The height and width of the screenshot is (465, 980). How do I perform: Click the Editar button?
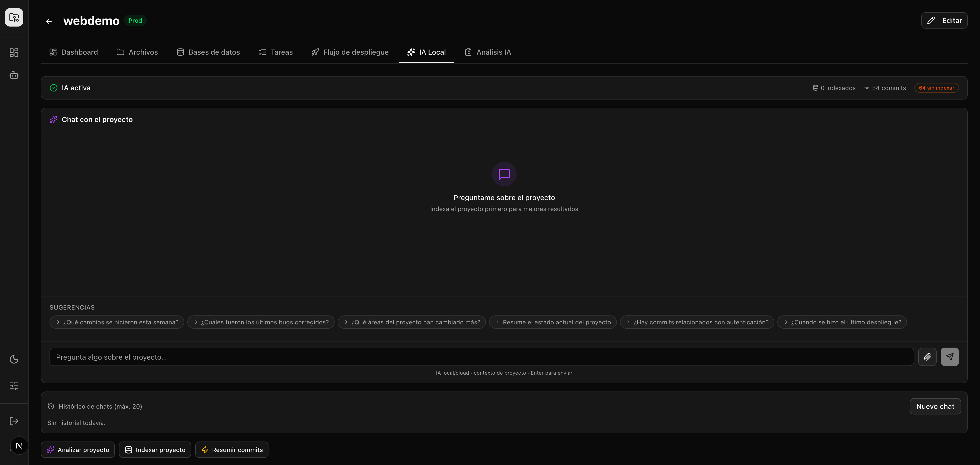click(x=944, y=21)
